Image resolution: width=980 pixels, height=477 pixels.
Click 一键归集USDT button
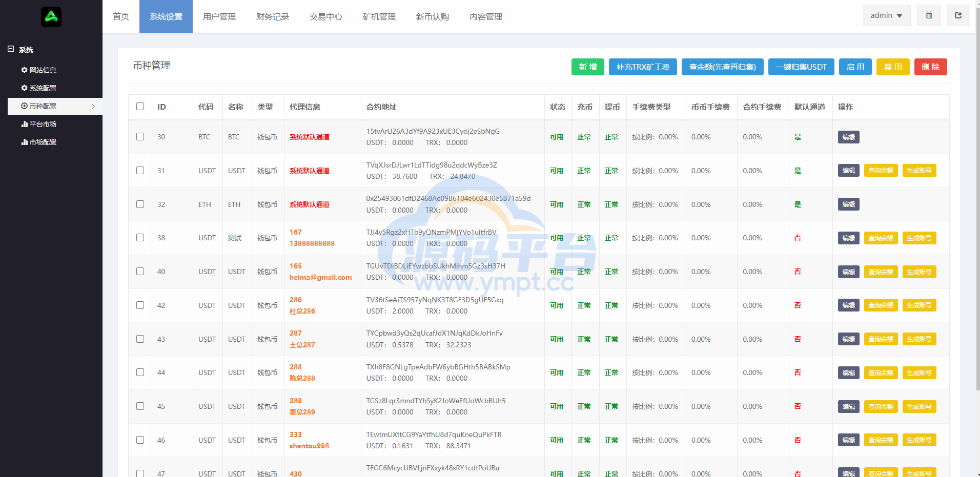pos(801,67)
